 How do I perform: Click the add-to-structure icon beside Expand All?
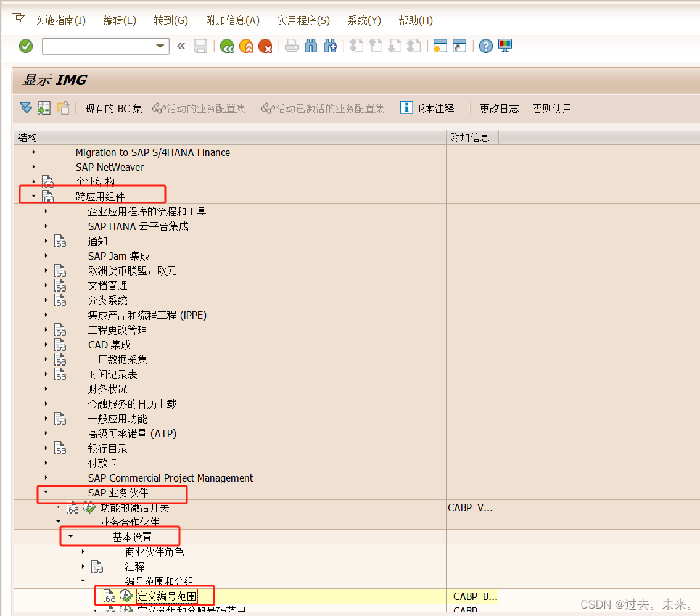(x=44, y=108)
